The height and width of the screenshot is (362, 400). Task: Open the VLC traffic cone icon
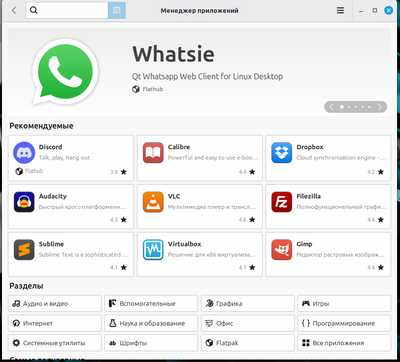pyautogui.click(x=153, y=202)
